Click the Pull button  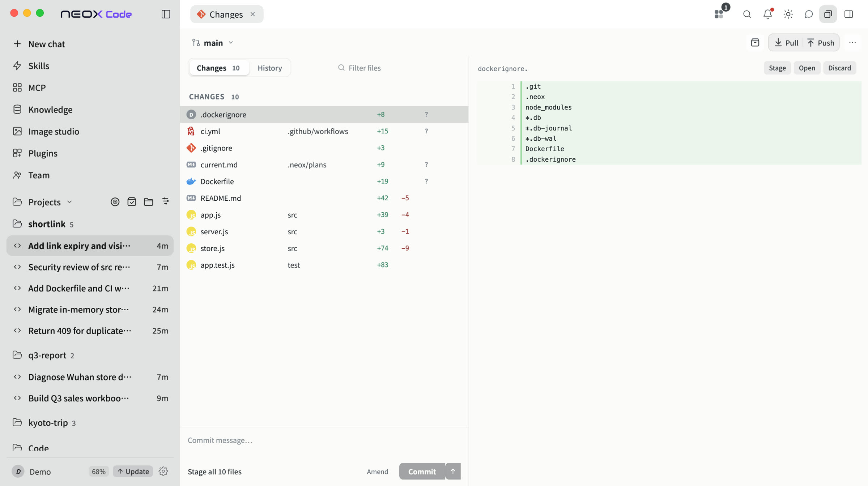click(x=786, y=43)
